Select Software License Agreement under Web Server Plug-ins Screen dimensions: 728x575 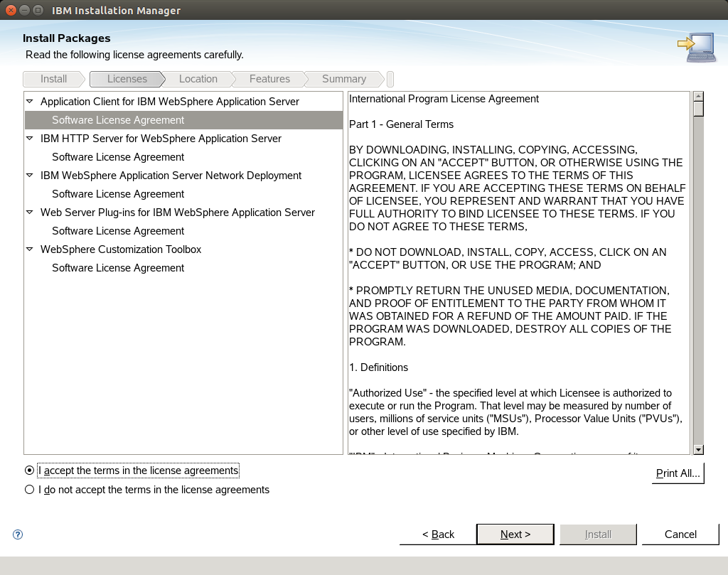tap(184, 231)
